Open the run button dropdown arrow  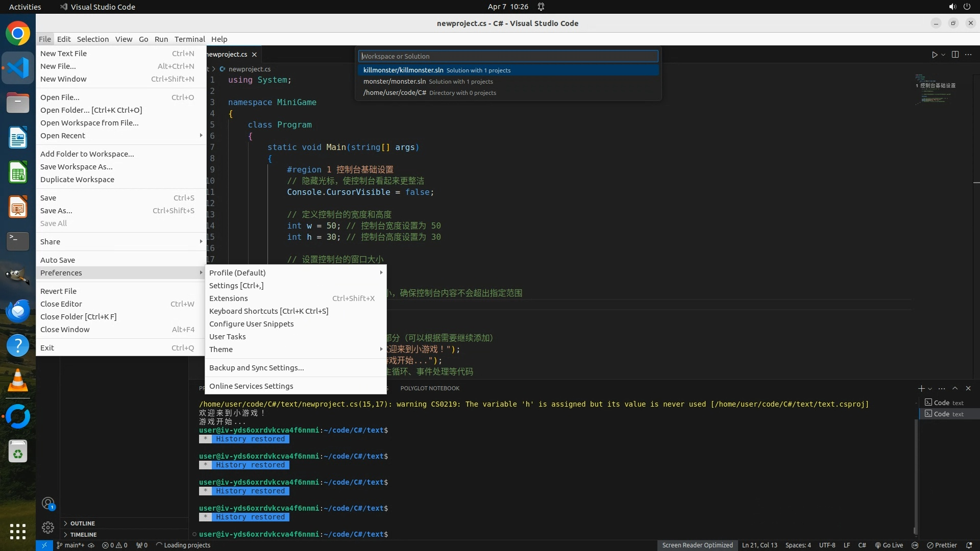(x=943, y=55)
